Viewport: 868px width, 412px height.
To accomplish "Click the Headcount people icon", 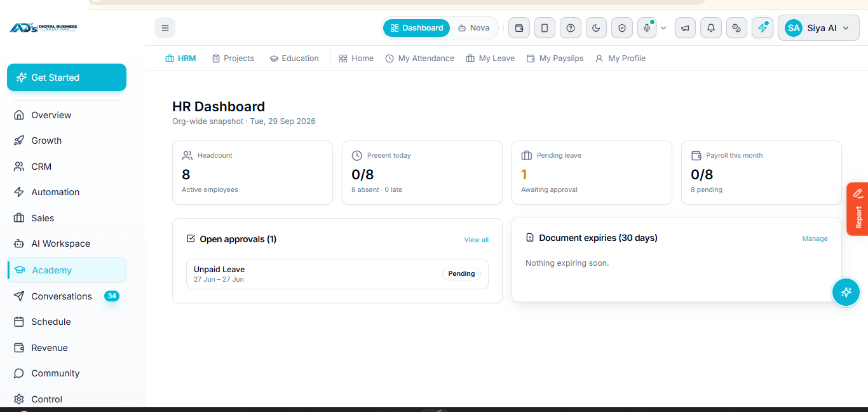I will pos(187,156).
